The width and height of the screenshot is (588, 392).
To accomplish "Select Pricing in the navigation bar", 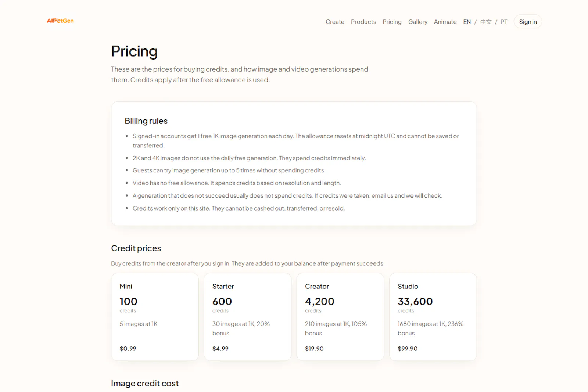I will [392, 22].
